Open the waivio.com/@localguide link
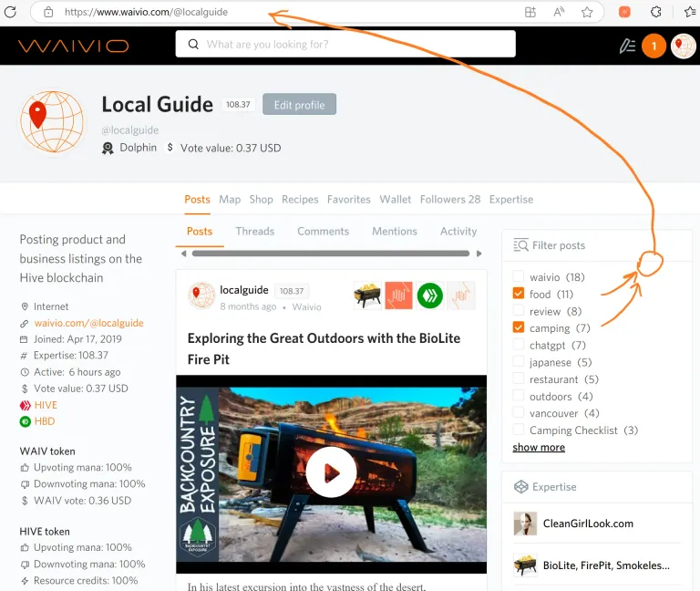The height and width of the screenshot is (591, 700). tap(88, 323)
